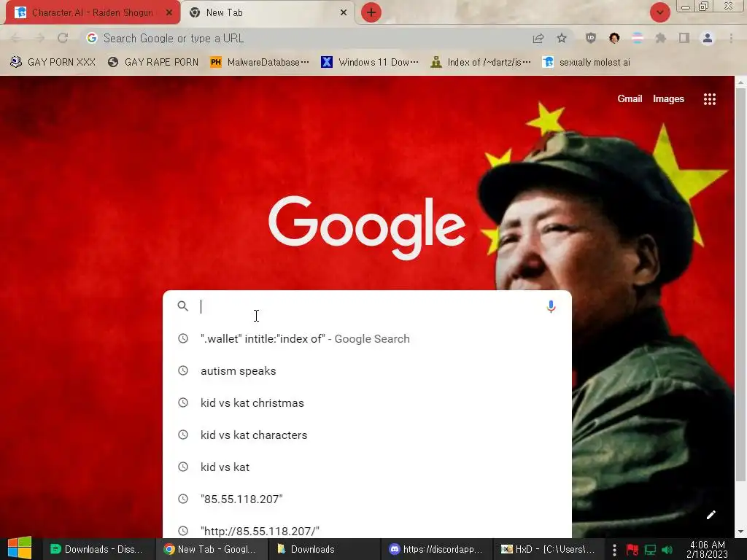Viewport: 747px width, 560px height.
Task: Open the new tab with the red plus button
Action: pos(371,12)
